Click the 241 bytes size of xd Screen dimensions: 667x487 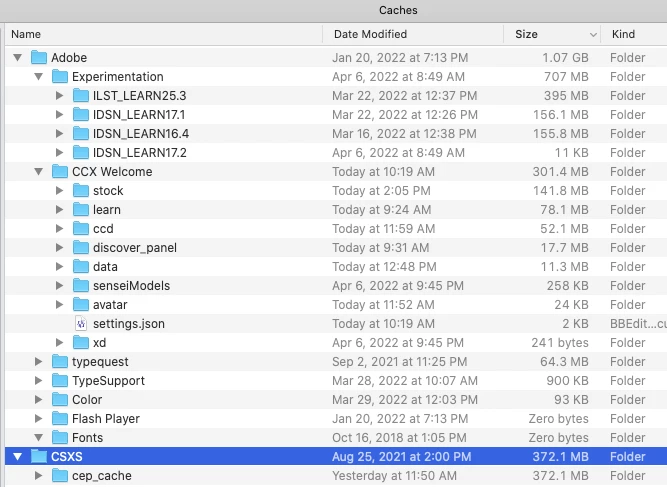tap(560, 343)
